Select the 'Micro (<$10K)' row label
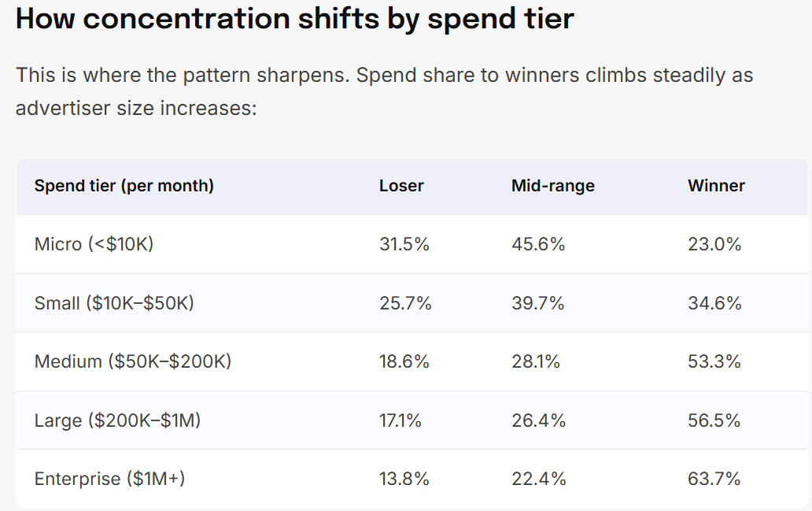812x511 pixels. pyautogui.click(x=94, y=244)
